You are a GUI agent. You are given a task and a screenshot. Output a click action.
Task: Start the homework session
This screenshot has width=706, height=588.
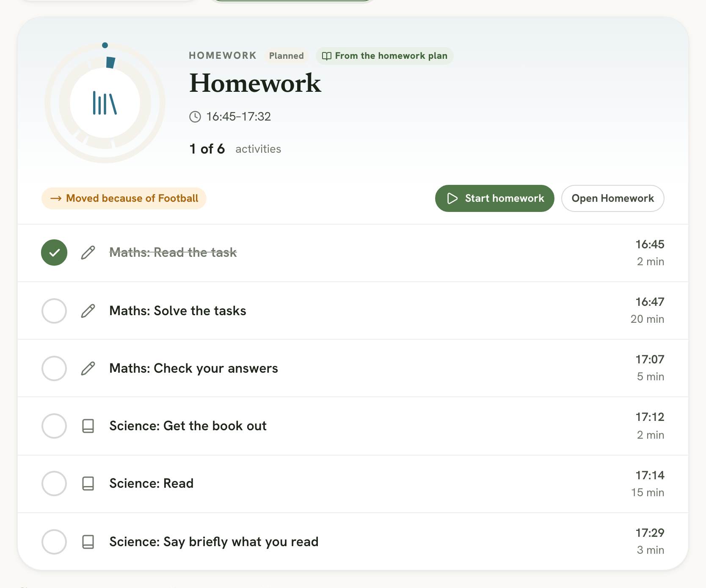pyautogui.click(x=495, y=198)
